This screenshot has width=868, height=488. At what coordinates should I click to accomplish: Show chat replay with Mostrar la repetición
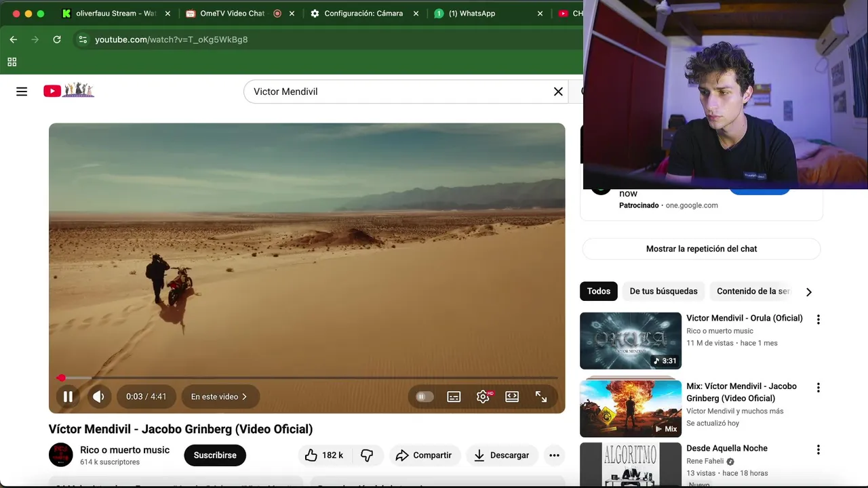pos(701,249)
